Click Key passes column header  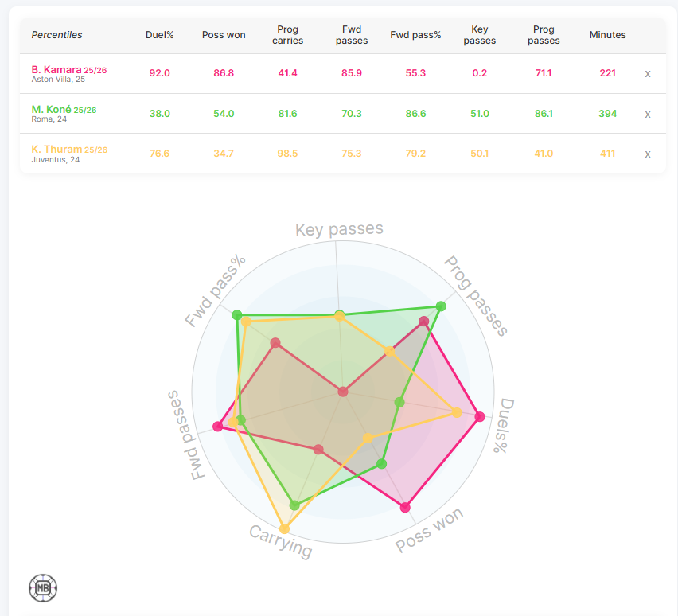[x=480, y=35]
